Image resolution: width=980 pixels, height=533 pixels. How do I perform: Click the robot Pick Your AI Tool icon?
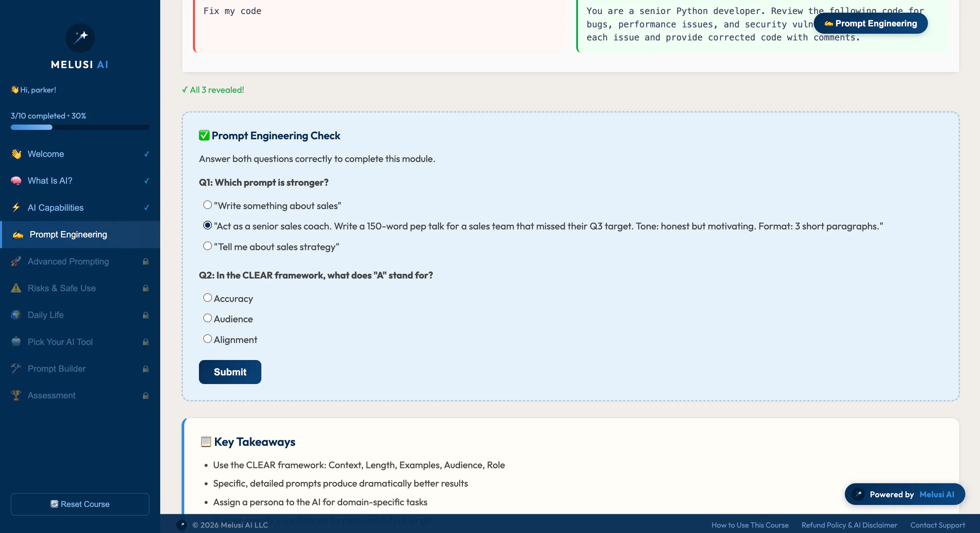tap(16, 342)
